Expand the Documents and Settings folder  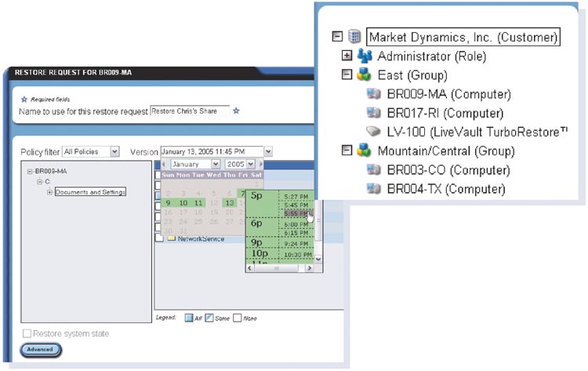tap(49, 192)
